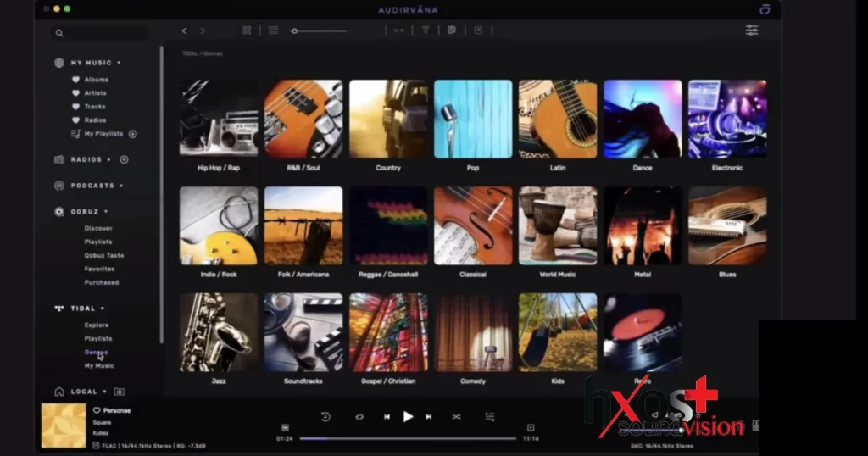
Task: Open the Indie / Rock genre
Action: [x=219, y=225]
